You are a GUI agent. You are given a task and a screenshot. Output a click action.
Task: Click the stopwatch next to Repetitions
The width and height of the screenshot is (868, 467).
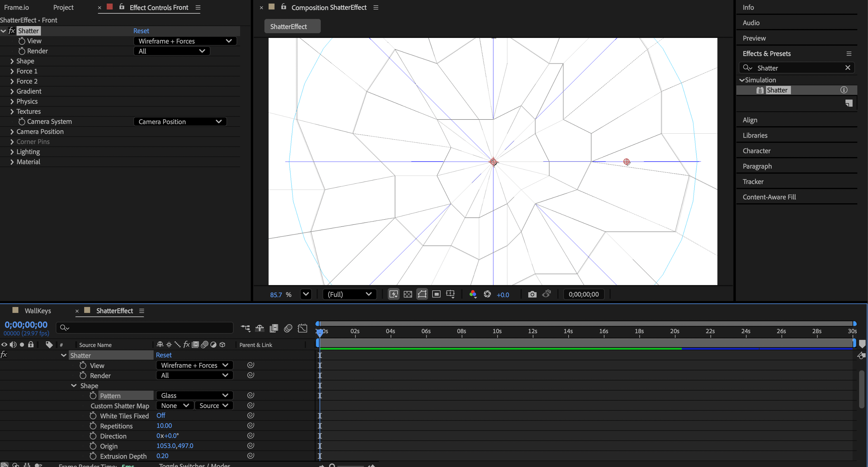tap(93, 426)
